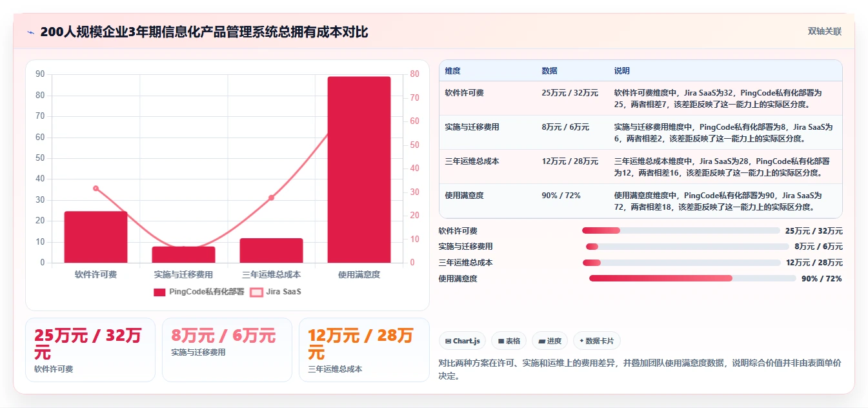Viewport: 868px width, 408px height.
Task: Select the 三年运维总成本 table row label
Action: [x=472, y=161]
